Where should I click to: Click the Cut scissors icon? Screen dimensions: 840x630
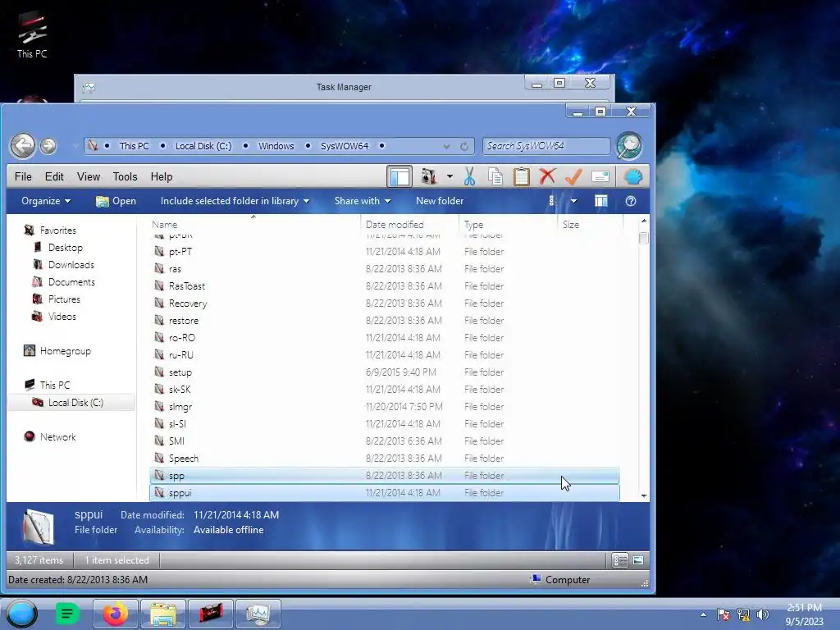[x=470, y=177]
